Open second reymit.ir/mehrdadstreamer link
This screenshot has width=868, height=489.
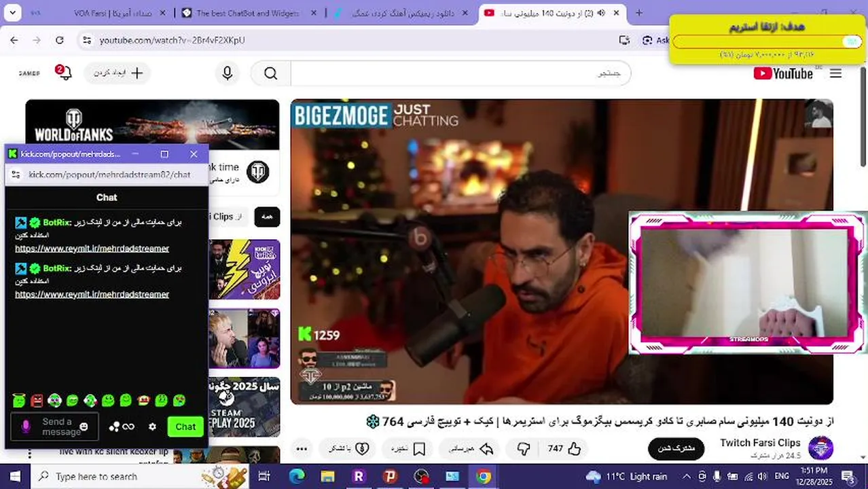(92, 294)
